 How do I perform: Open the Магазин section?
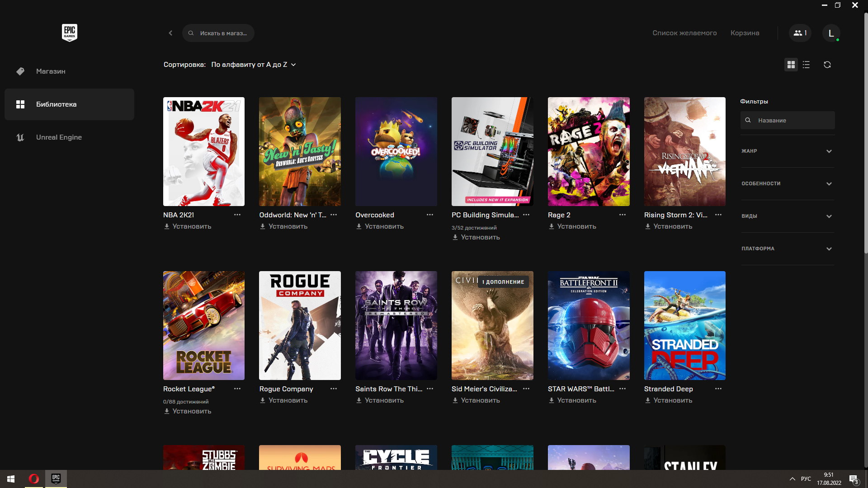click(69, 71)
